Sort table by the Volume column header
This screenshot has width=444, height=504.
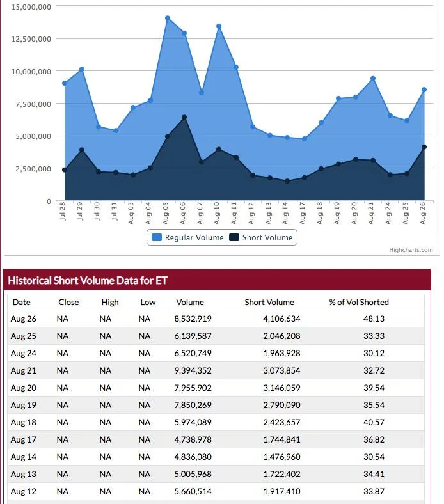coord(189,302)
